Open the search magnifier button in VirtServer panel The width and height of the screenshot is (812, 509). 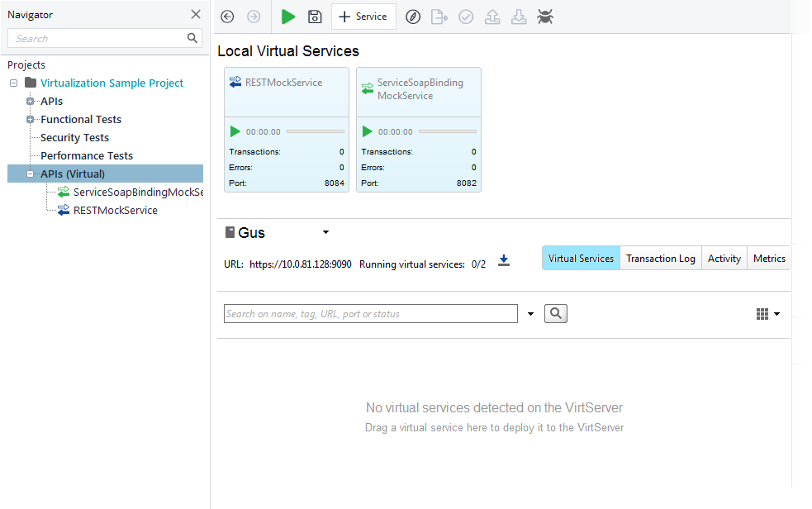pyautogui.click(x=555, y=313)
